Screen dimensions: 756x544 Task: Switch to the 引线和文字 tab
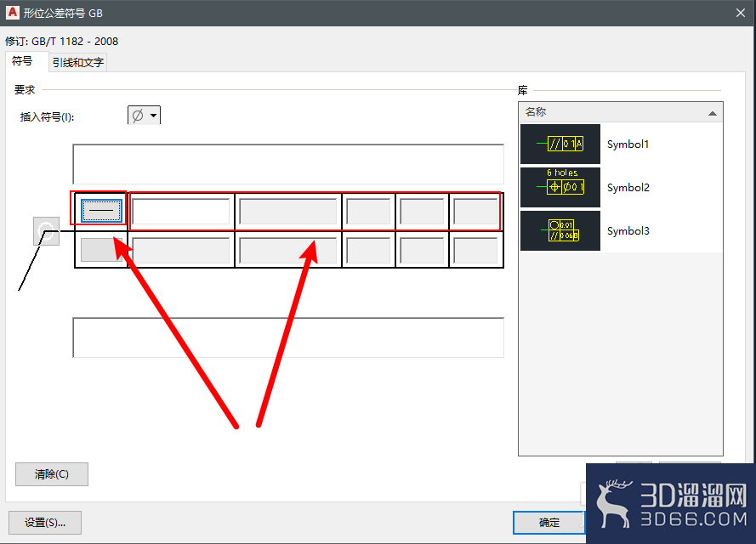click(x=77, y=63)
